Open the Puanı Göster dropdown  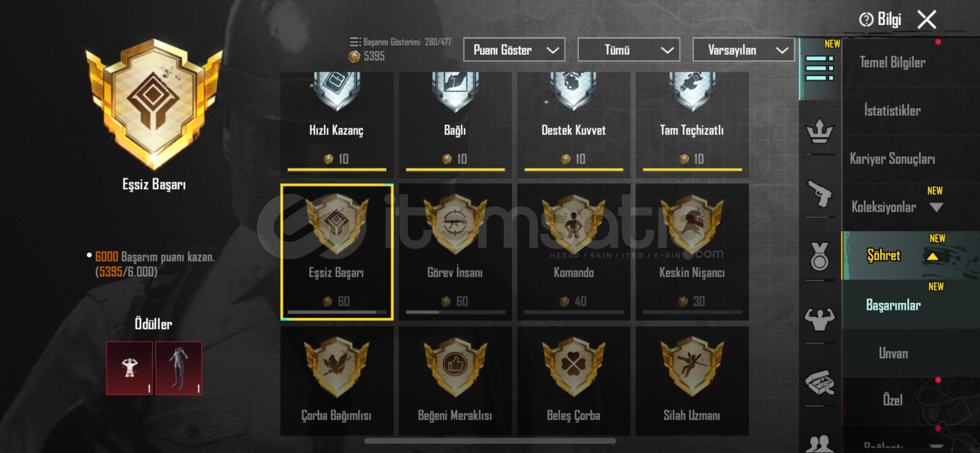[514, 50]
